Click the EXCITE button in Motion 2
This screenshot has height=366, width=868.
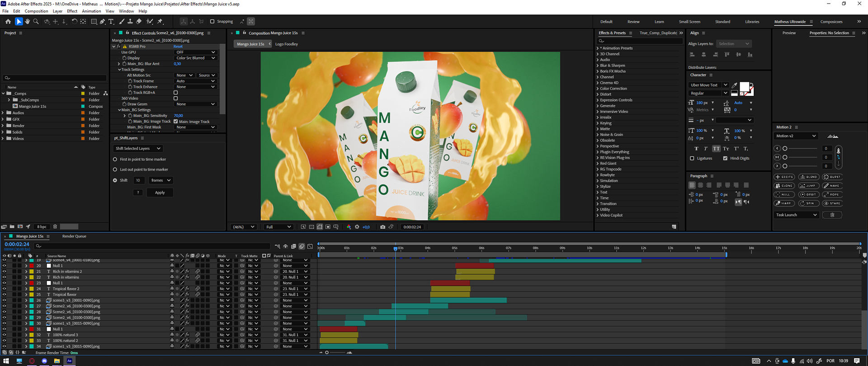point(784,177)
